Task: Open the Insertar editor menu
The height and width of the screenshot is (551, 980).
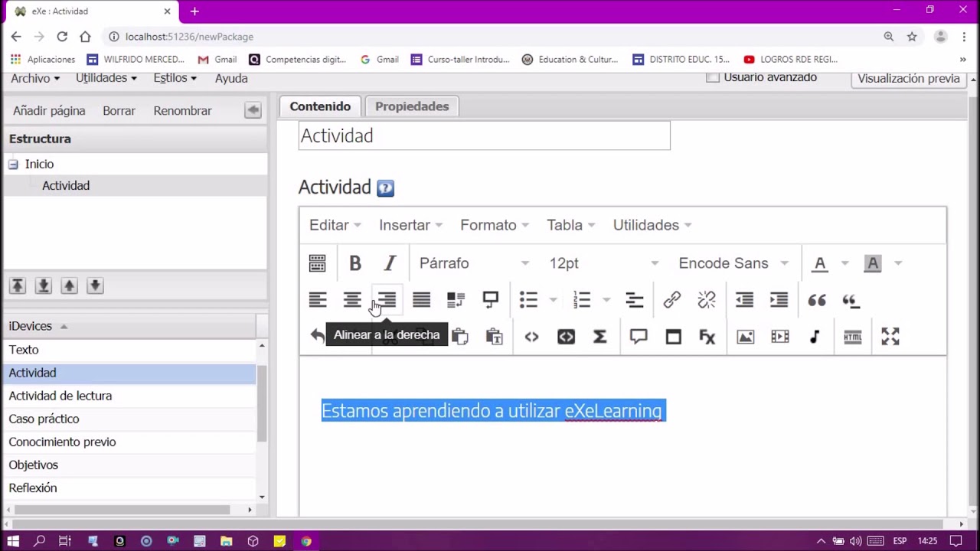Action: coord(410,225)
